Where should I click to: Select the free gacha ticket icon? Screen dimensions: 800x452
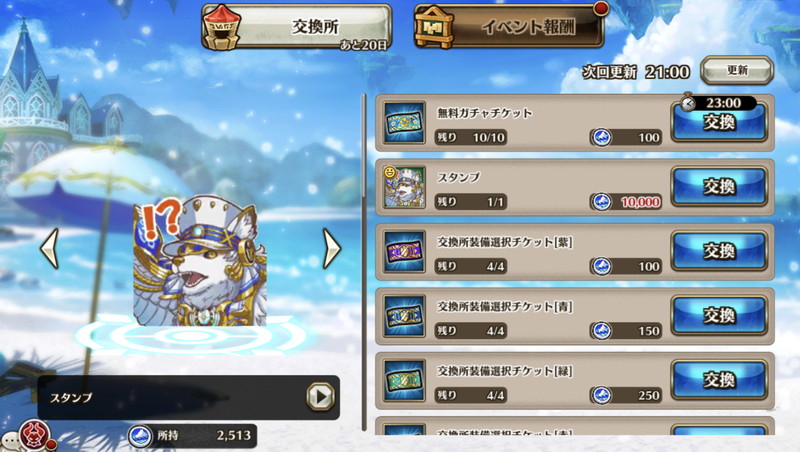pos(405,123)
